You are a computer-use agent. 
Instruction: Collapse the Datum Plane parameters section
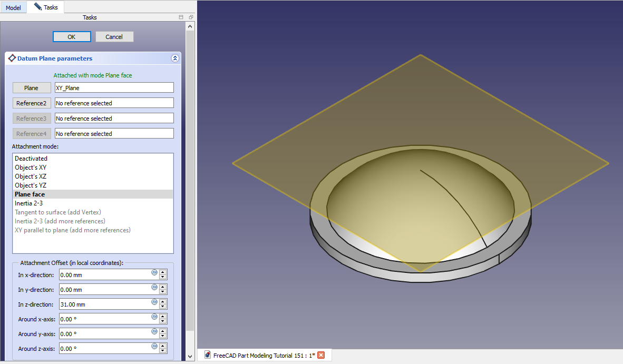tap(175, 58)
